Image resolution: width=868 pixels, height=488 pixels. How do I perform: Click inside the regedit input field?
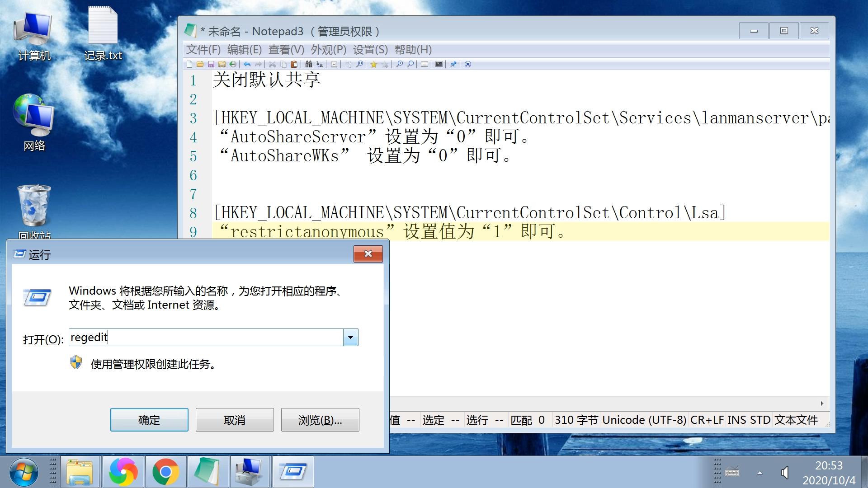click(203, 337)
